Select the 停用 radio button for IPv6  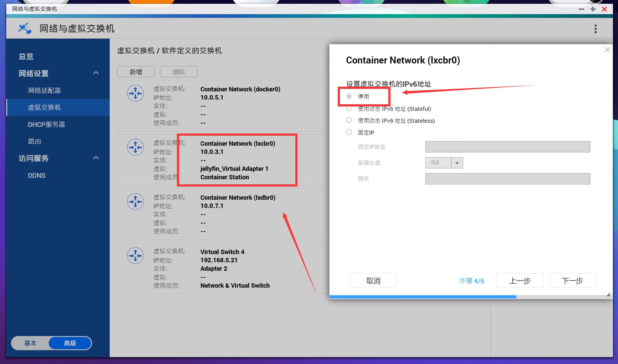[349, 96]
